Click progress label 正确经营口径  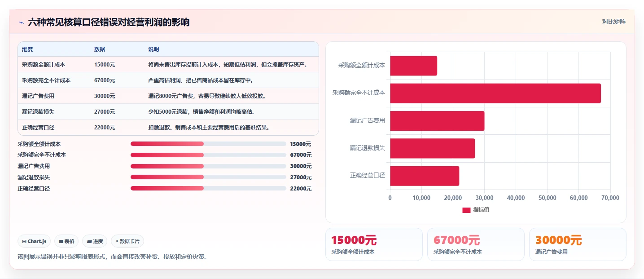[x=34, y=189]
